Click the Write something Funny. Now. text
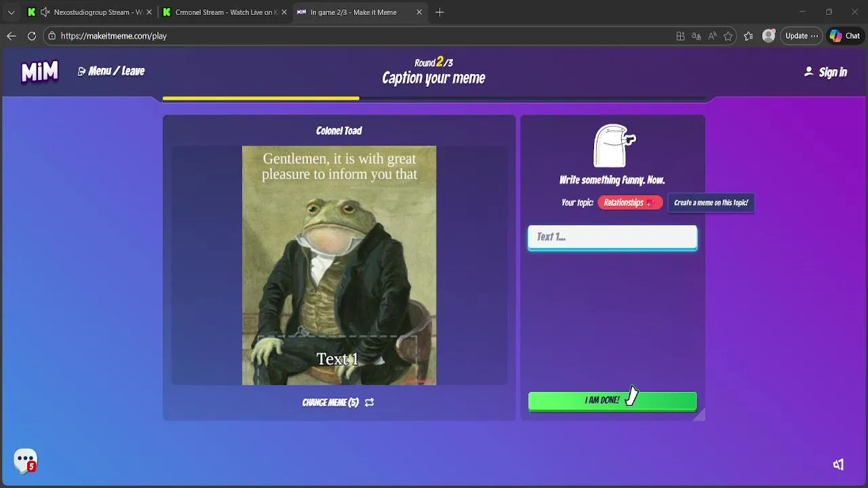 [x=612, y=180]
